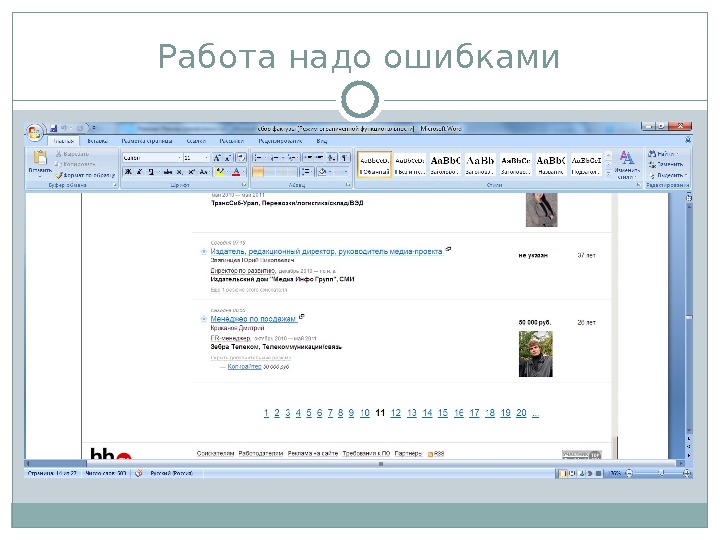The width and height of the screenshot is (720, 540).
Task: Toggle bold (Ж) formatting
Action: tap(128, 172)
